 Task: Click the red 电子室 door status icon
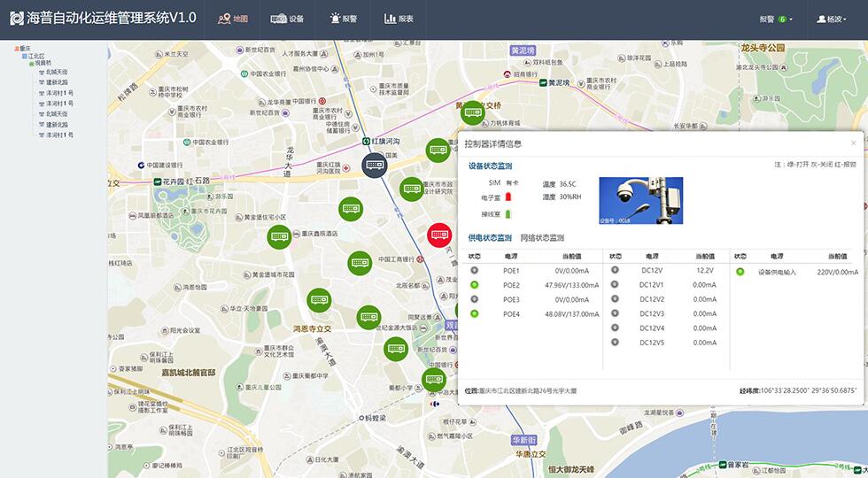point(508,197)
